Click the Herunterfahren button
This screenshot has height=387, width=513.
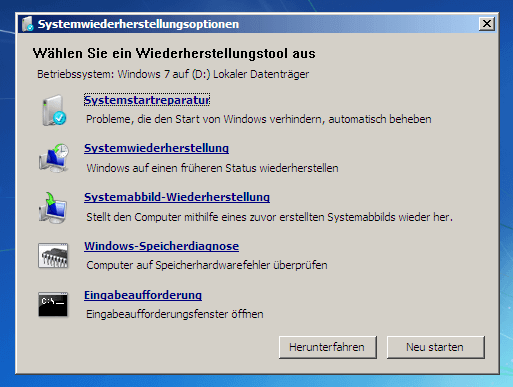(328, 347)
